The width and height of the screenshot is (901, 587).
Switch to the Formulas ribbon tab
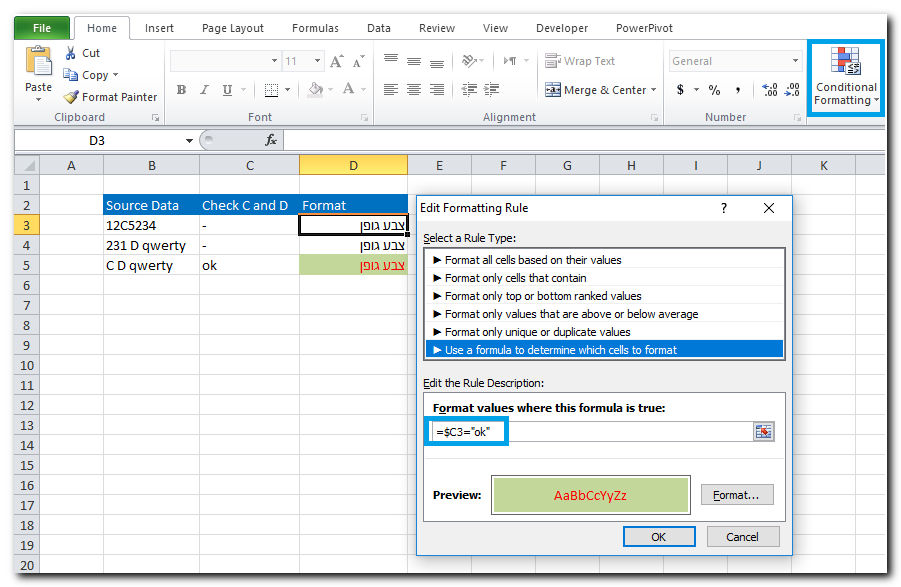tap(315, 28)
